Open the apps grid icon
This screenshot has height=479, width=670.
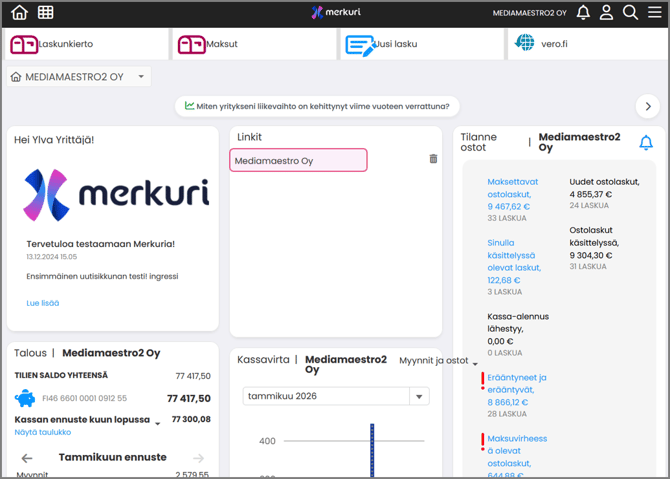pyautogui.click(x=46, y=13)
